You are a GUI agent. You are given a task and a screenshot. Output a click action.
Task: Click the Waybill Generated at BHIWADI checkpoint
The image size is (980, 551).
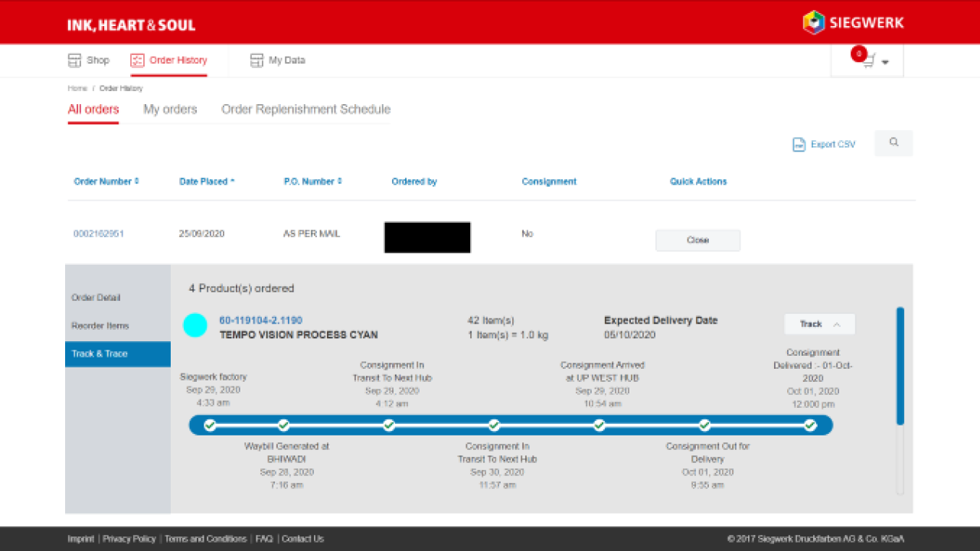[283, 425]
